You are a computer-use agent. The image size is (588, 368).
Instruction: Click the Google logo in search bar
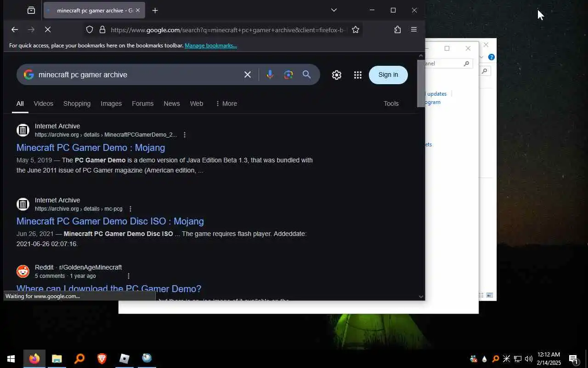tap(29, 75)
